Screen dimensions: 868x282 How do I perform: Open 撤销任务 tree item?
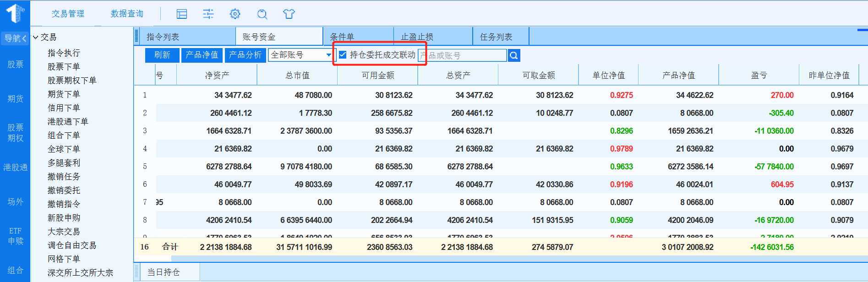pyautogui.click(x=64, y=177)
